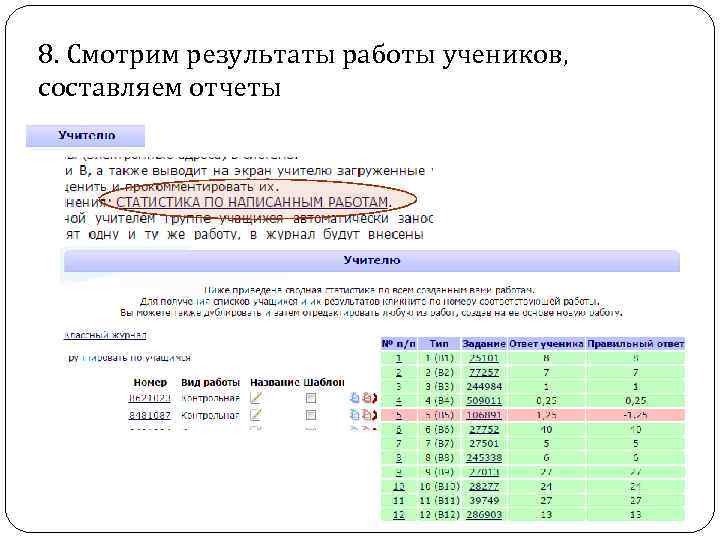Click the № п/п column header
This screenshot has width=720, height=540.
click(399, 344)
